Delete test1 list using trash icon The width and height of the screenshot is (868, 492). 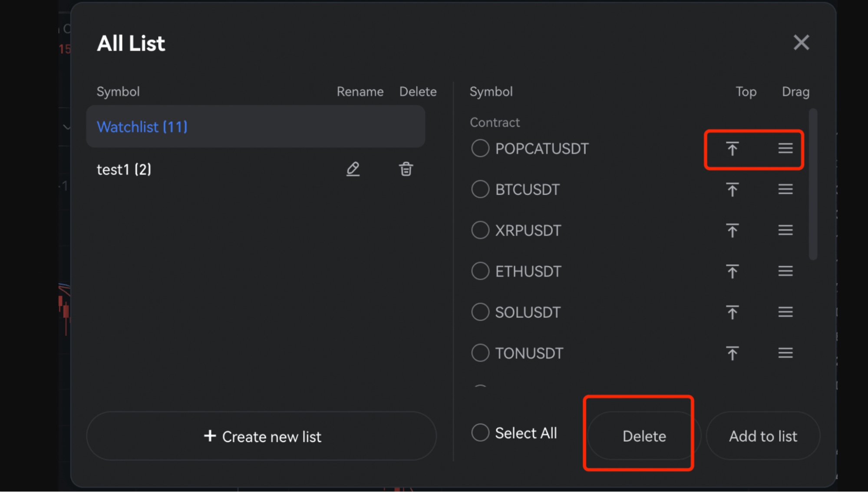click(406, 169)
